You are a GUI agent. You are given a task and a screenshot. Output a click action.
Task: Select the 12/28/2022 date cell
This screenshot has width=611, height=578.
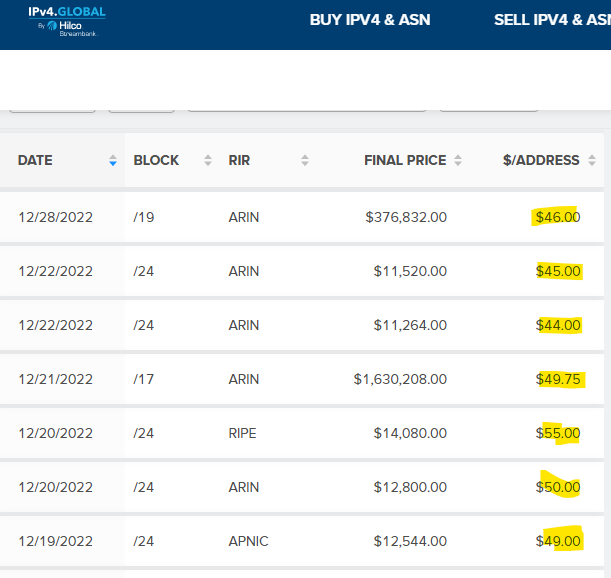(x=56, y=217)
